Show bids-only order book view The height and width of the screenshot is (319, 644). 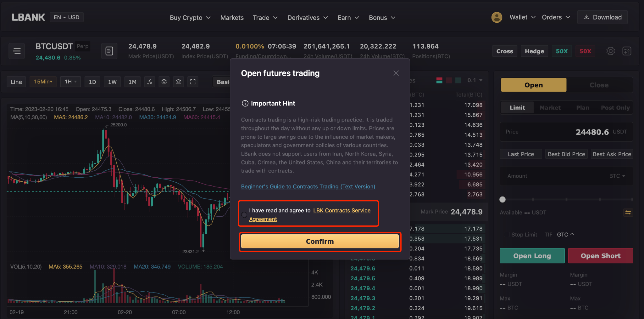[x=458, y=80]
